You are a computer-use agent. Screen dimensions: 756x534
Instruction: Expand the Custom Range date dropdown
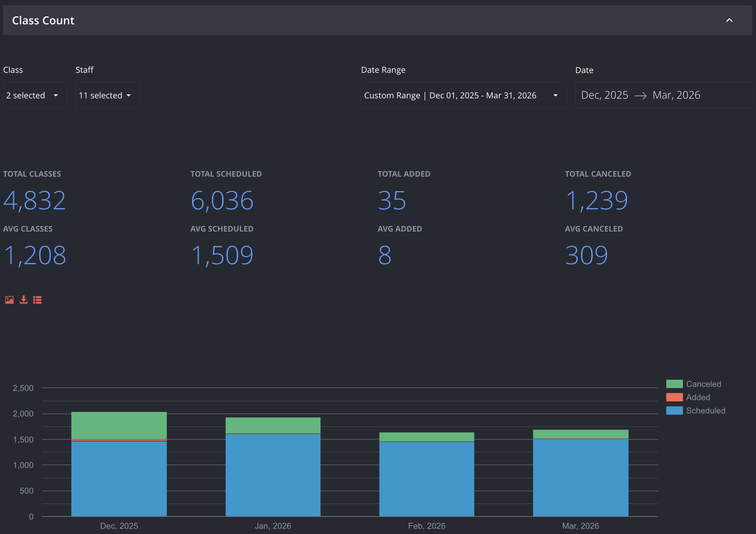click(x=464, y=95)
